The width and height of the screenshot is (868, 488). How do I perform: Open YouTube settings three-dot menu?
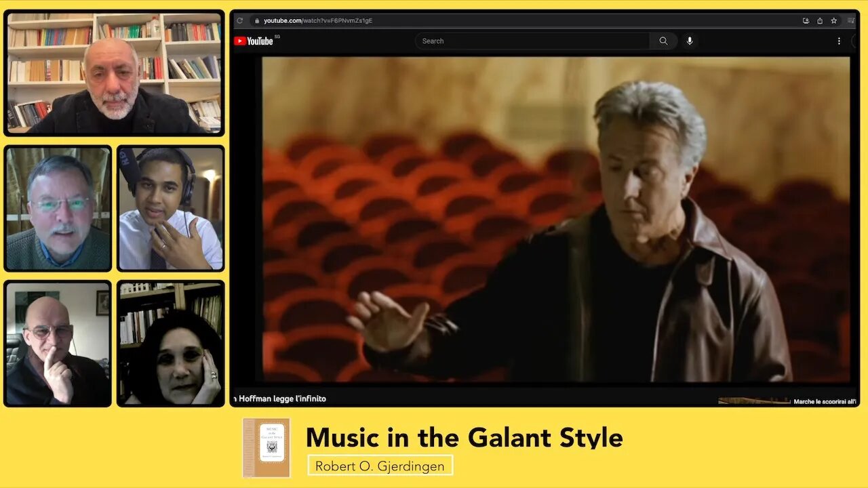coord(839,41)
